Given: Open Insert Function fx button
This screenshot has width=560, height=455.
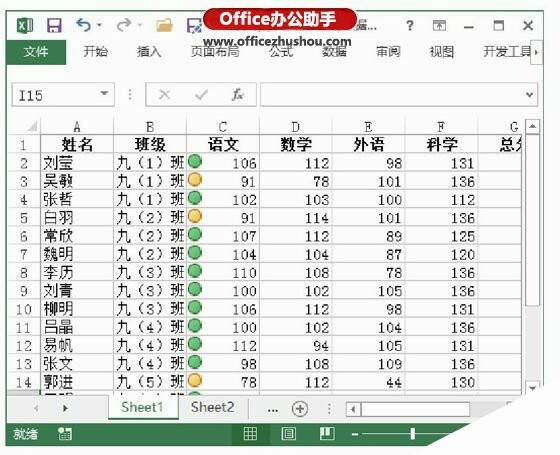Looking at the screenshot, I should click(x=238, y=95).
